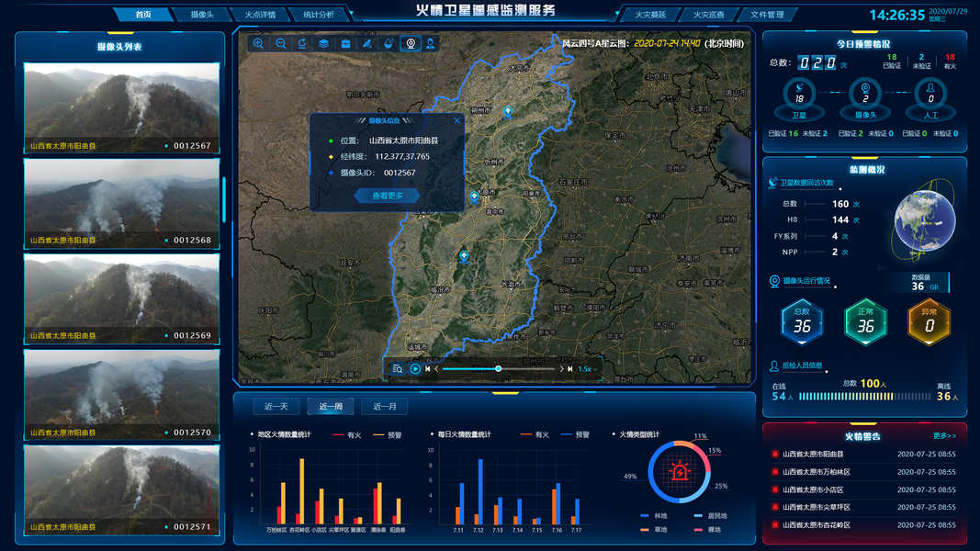Open warning 山西省太原市阳曲县
Viewport: 980px width, 551px height.
click(x=865, y=455)
